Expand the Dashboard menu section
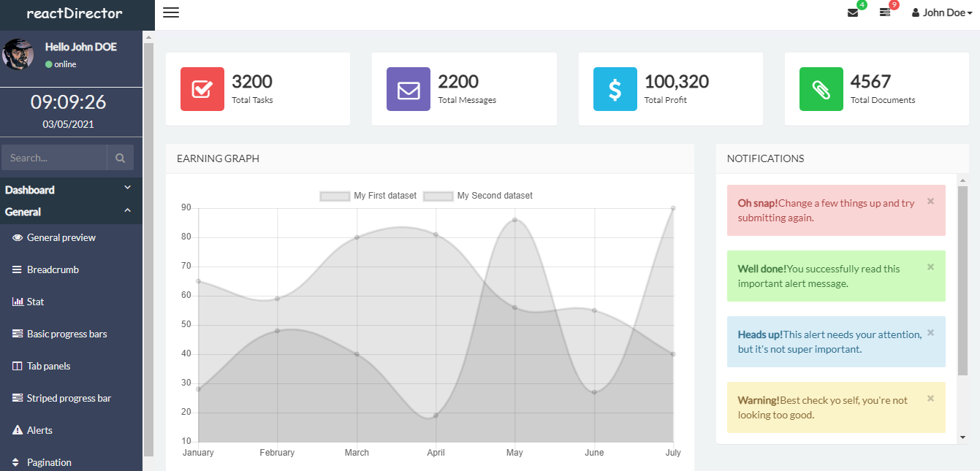The width and height of the screenshot is (980, 471). coord(71,190)
